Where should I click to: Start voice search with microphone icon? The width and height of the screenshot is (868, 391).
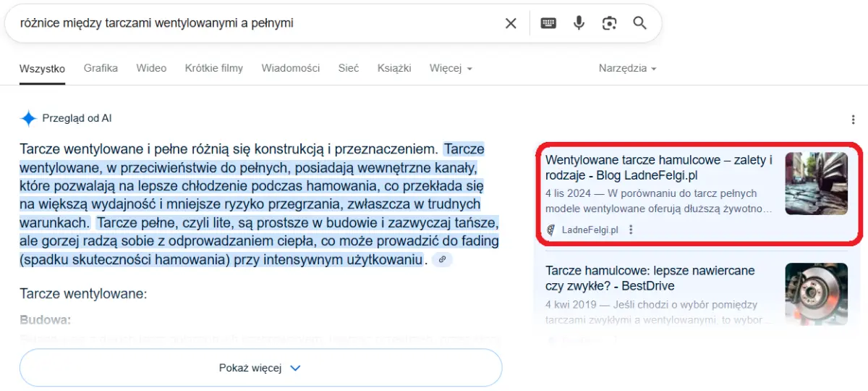(579, 23)
